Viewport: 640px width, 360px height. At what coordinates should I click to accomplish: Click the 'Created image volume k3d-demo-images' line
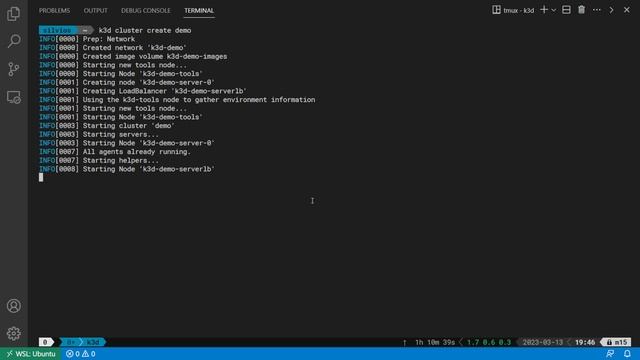coord(133,56)
